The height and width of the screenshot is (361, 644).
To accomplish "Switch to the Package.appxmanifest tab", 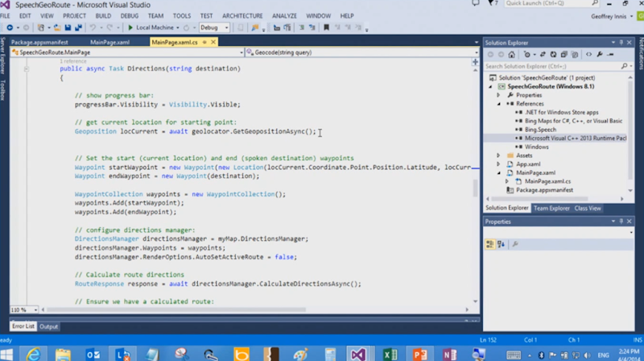I will click(x=39, y=43).
